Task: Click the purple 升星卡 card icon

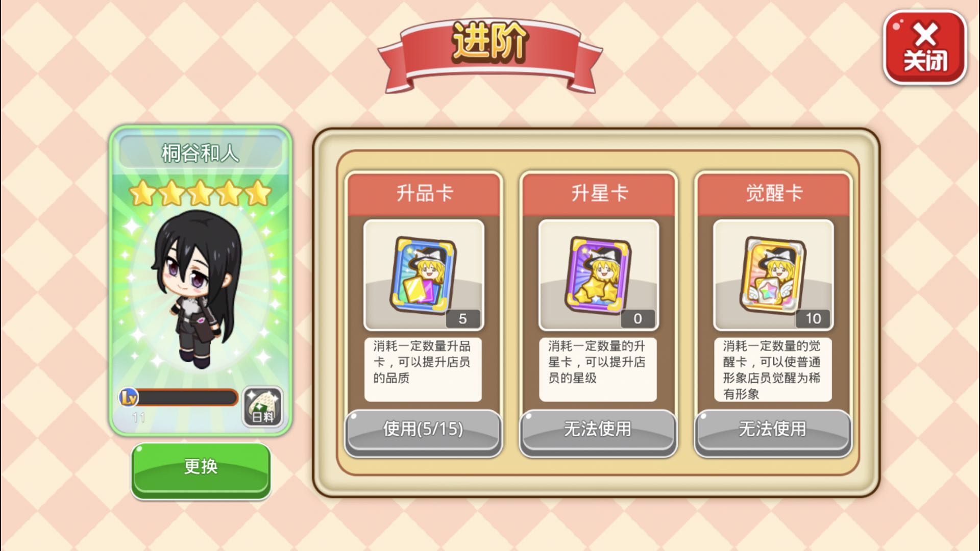Action: coord(598,275)
